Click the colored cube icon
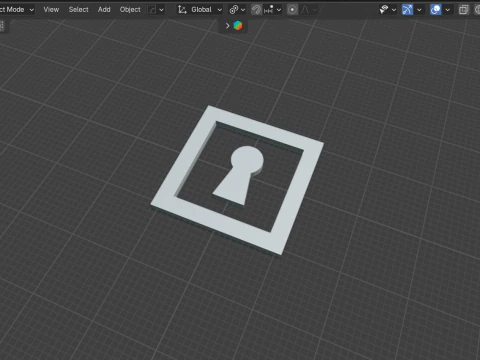Image resolution: width=480 pixels, height=360 pixels. [238, 26]
